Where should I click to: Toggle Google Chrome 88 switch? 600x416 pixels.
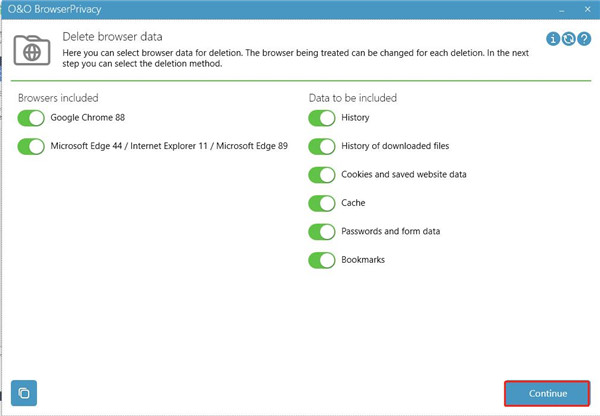point(31,118)
